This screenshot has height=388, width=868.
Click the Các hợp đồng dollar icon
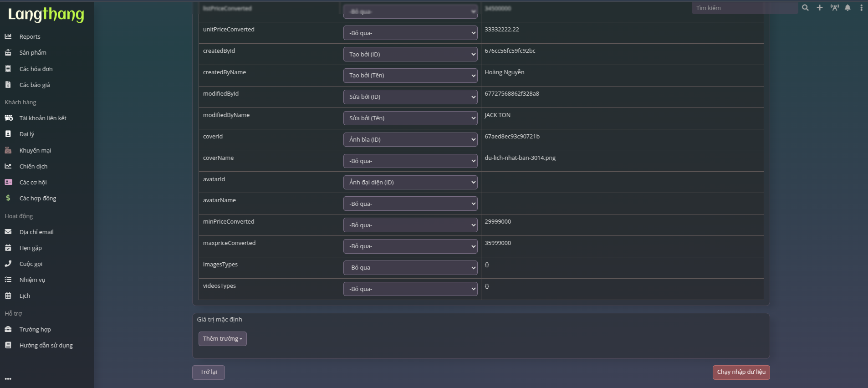[x=8, y=198]
